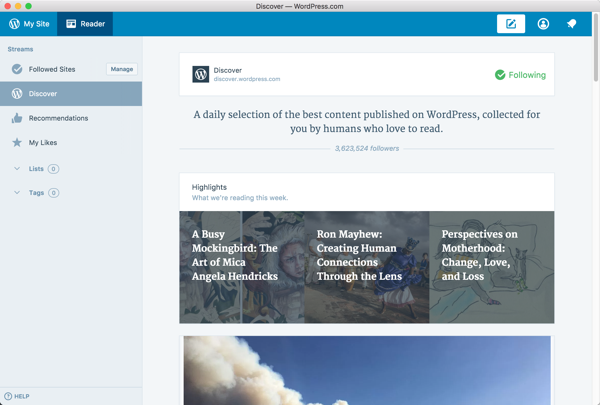This screenshot has height=405, width=600.
Task: Click the Tags label
Action: pos(36,193)
